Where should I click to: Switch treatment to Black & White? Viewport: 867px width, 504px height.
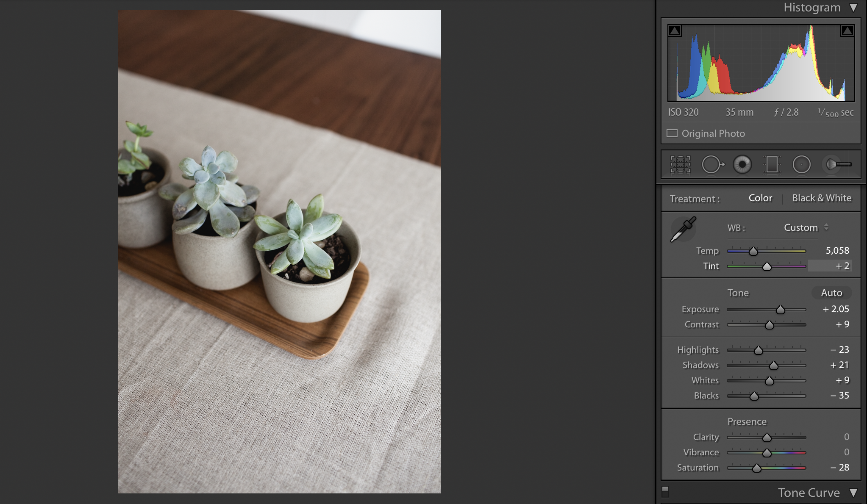[x=821, y=198]
